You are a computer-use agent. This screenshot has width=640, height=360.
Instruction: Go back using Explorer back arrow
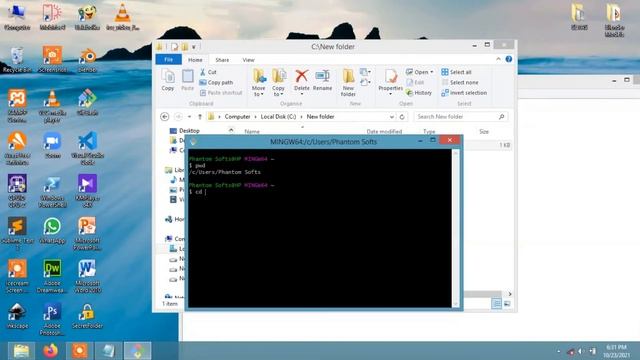(x=164, y=117)
